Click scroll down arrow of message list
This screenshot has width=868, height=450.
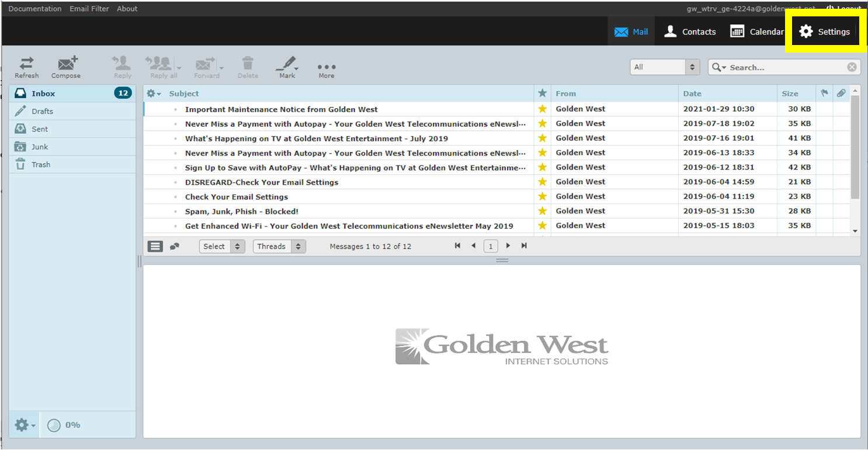pyautogui.click(x=856, y=231)
